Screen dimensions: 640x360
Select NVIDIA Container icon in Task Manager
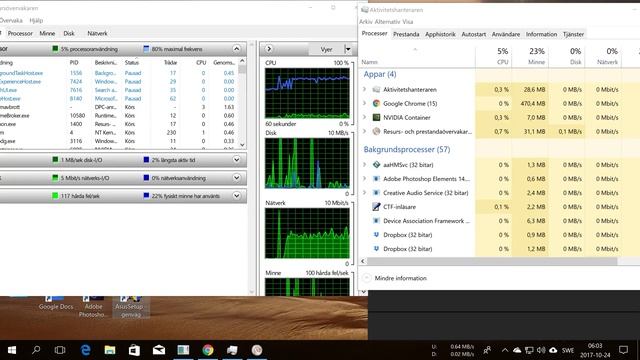pos(376,118)
